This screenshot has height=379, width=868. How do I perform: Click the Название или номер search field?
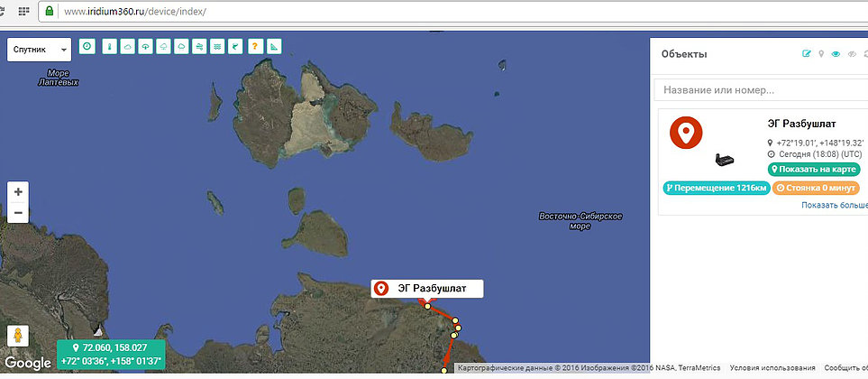pos(761,89)
